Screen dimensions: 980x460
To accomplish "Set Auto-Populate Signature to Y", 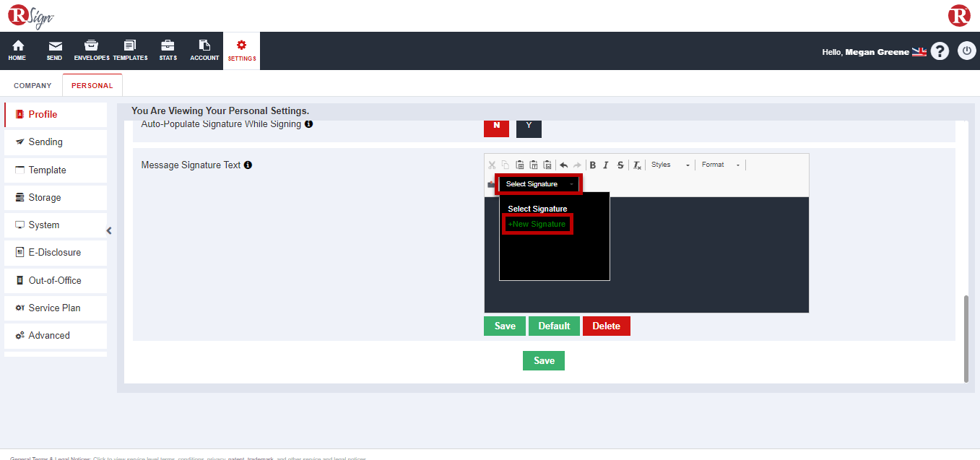I will [529, 126].
